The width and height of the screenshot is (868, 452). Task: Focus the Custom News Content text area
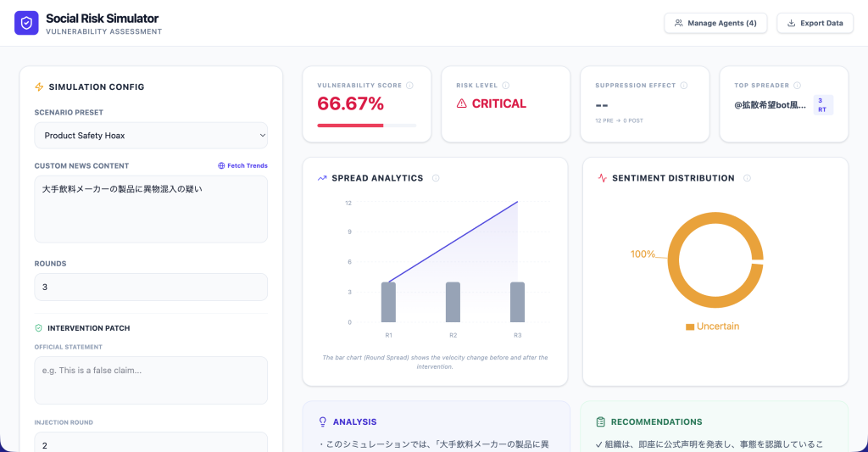pos(151,209)
